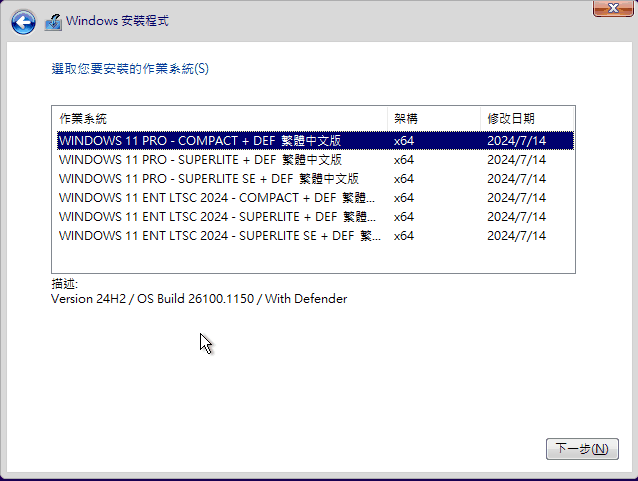This screenshot has width=638, height=481.
Task: Click the Version 24H2 description text
Action: [x=199, y=299]
